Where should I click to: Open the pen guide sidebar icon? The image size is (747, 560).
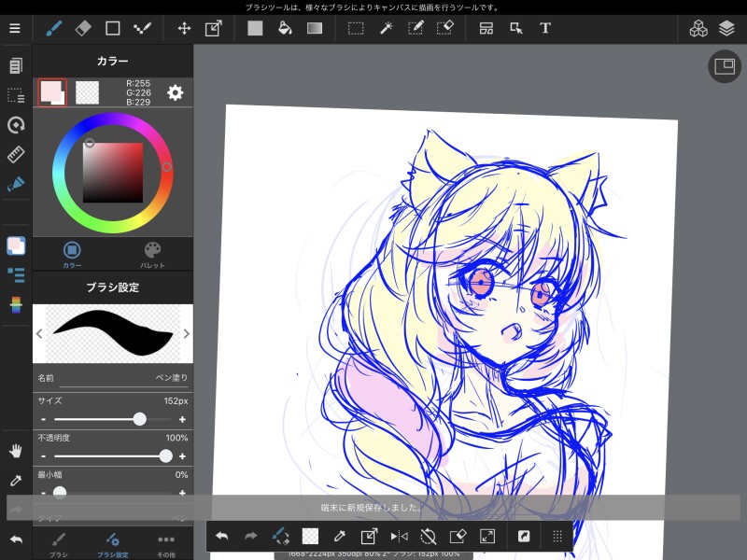pyautogui.click(x=16, y=184)
